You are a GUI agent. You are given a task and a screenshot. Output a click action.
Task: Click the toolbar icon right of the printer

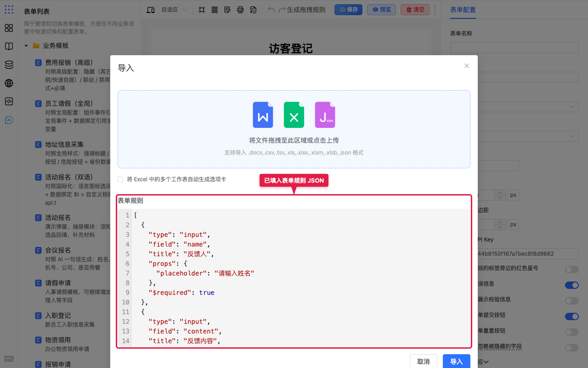253,10
